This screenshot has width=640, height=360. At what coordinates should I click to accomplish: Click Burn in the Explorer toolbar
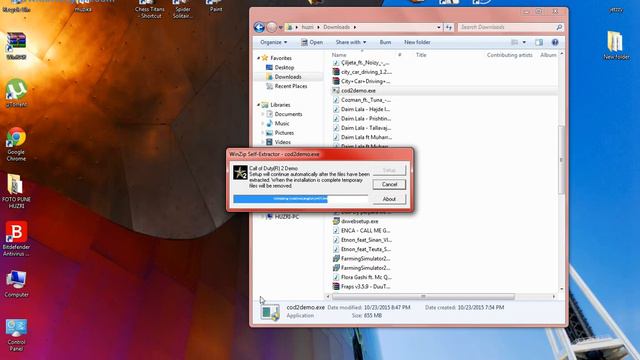[x=385, y=42]
